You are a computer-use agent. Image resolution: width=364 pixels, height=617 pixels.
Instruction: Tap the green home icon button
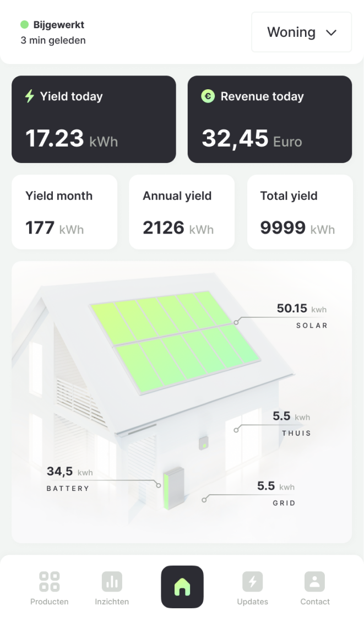click(x=182, y=587)
